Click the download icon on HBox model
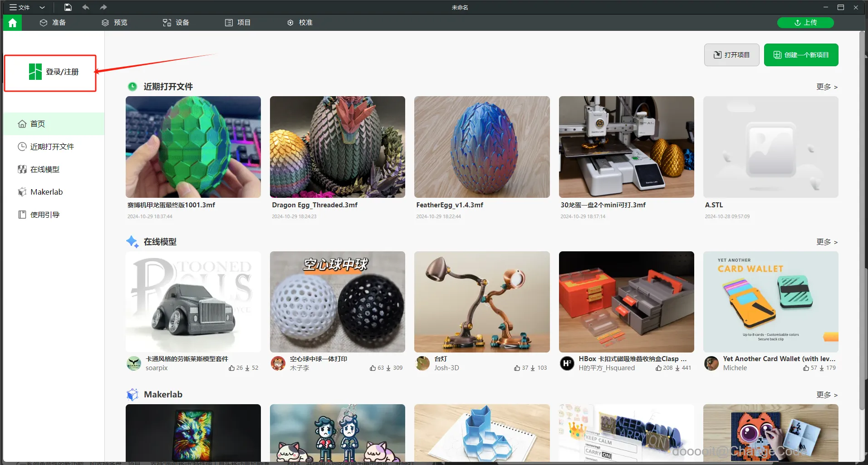Image resolution: width=868 pixels, height=465 pixels. 677,368
